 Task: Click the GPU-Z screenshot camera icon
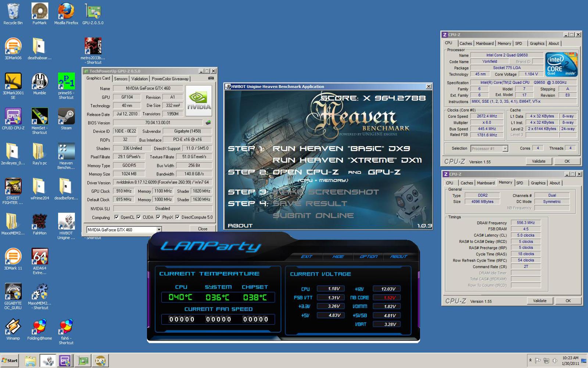click(x=211, y=78)
